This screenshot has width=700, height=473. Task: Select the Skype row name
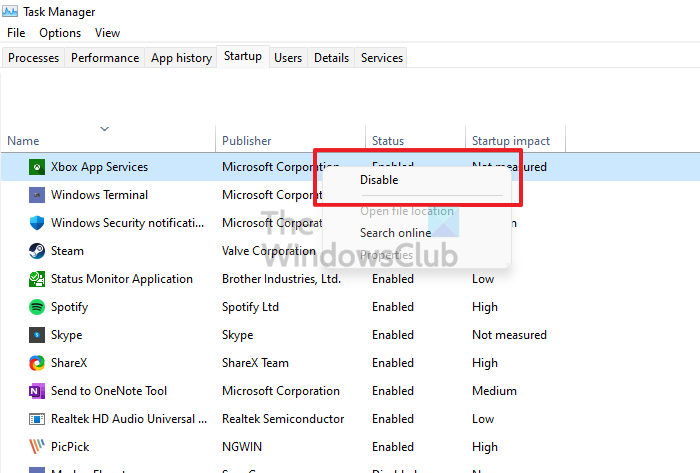67,335
